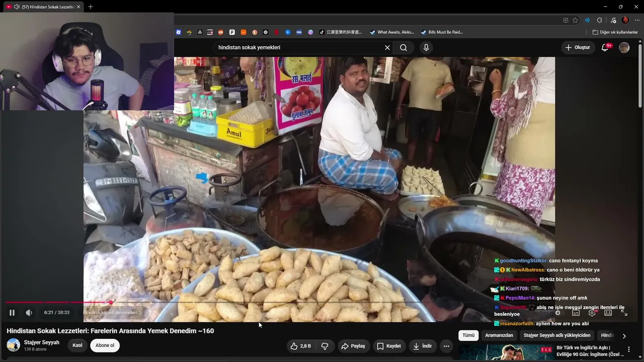
Task: Open more actions menu below video
Action: 446,346
